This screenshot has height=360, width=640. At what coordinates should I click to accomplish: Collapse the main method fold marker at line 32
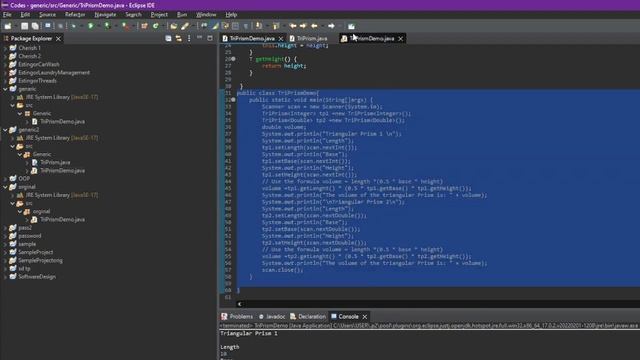click(233, 100)
